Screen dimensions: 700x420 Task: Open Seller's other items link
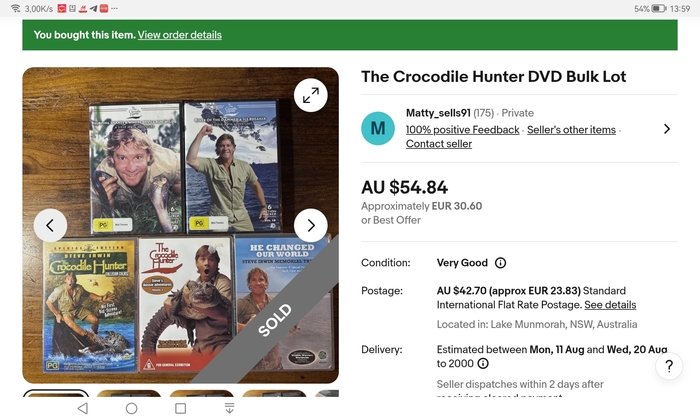571,130
